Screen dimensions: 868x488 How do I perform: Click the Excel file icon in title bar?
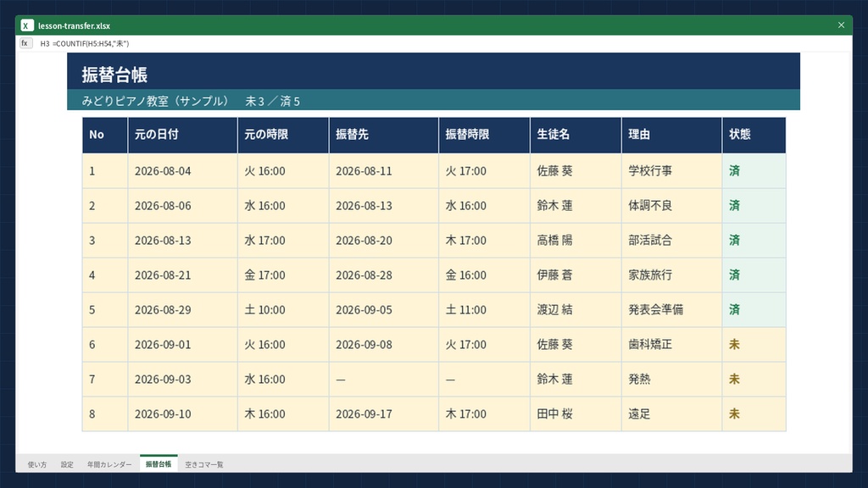pyautogui.click(x=26, y=25)
